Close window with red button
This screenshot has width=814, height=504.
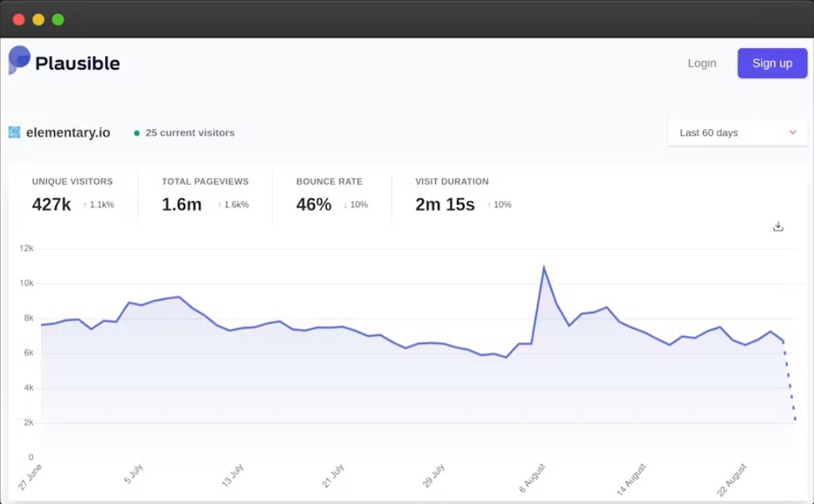[x=19, y=20]
